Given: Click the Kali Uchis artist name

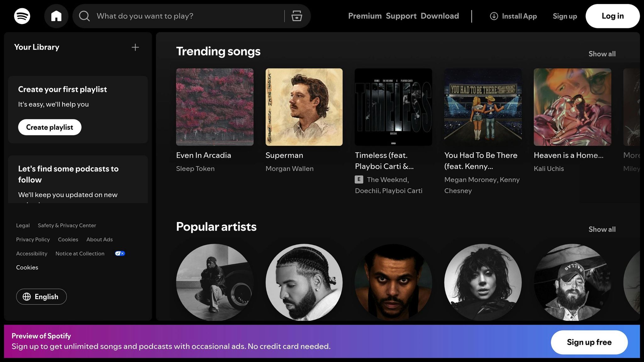Looking at the screenshot, I should pyautogui.click(x=549, y=168).
